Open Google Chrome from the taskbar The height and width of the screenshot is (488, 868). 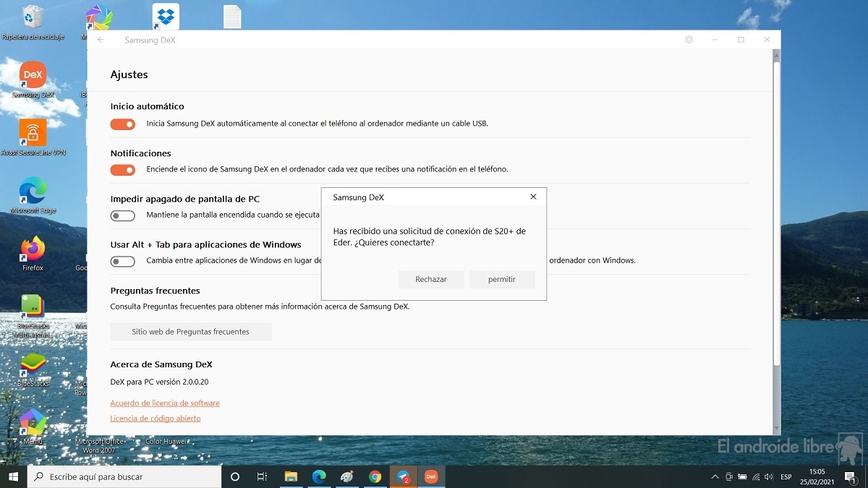[x=375, y=476]
